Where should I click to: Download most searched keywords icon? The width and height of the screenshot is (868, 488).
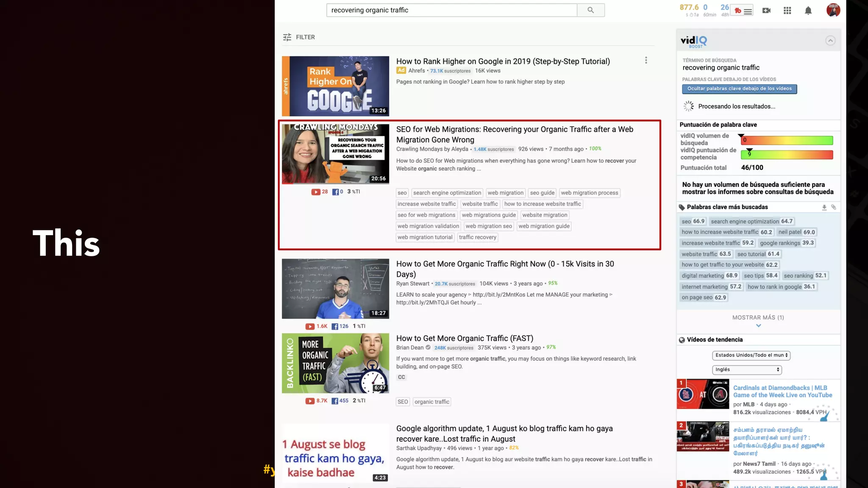coord(824,207)
